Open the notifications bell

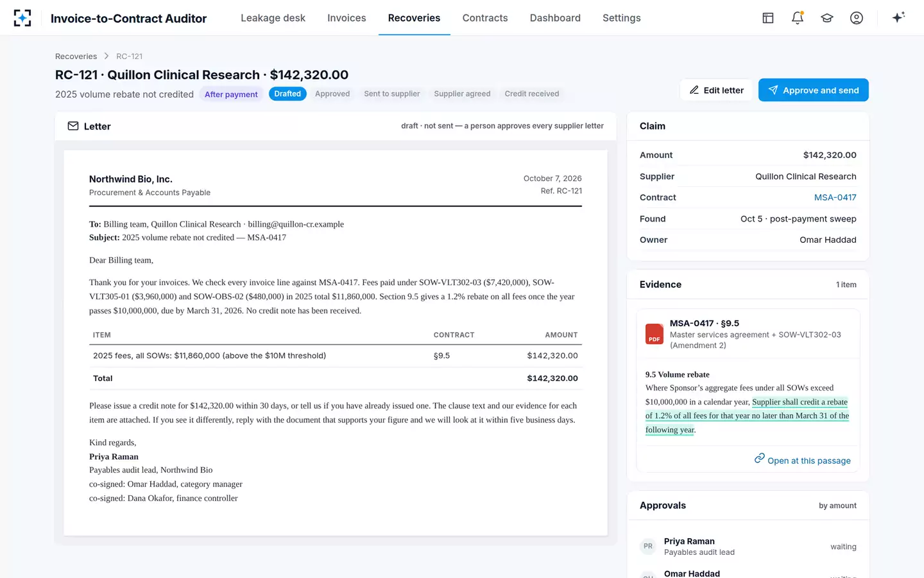(798, 18)
